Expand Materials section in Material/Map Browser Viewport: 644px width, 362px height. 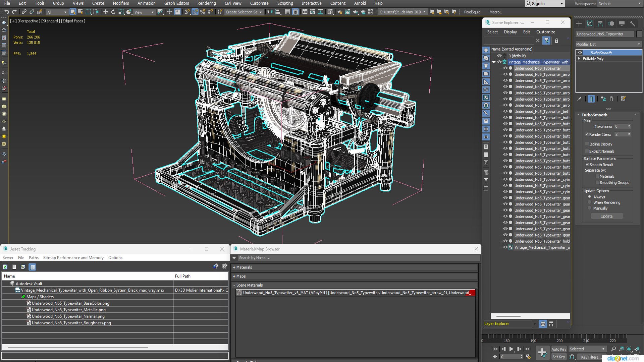[234, 267]
